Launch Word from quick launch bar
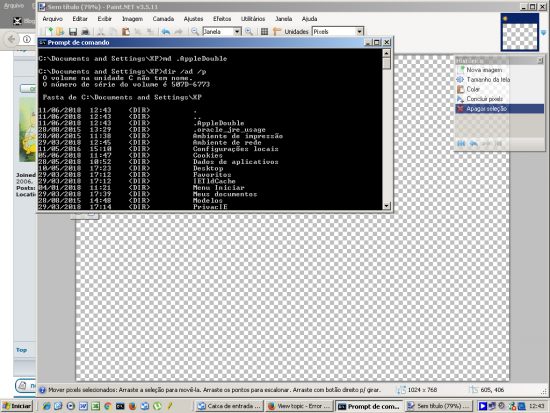The image size is (550, 413). point(83,406)
